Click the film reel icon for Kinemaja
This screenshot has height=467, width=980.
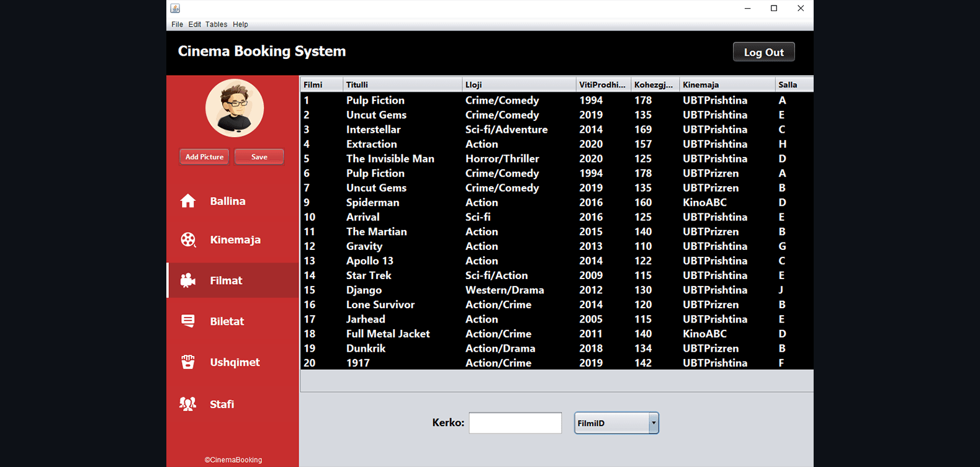pyautogui.click(x=188, y=239)
